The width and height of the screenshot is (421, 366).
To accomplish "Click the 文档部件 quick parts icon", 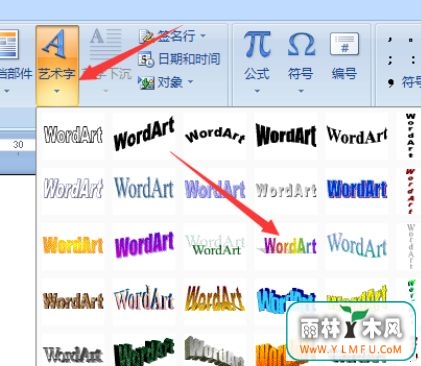I will (x=9, y=44).
